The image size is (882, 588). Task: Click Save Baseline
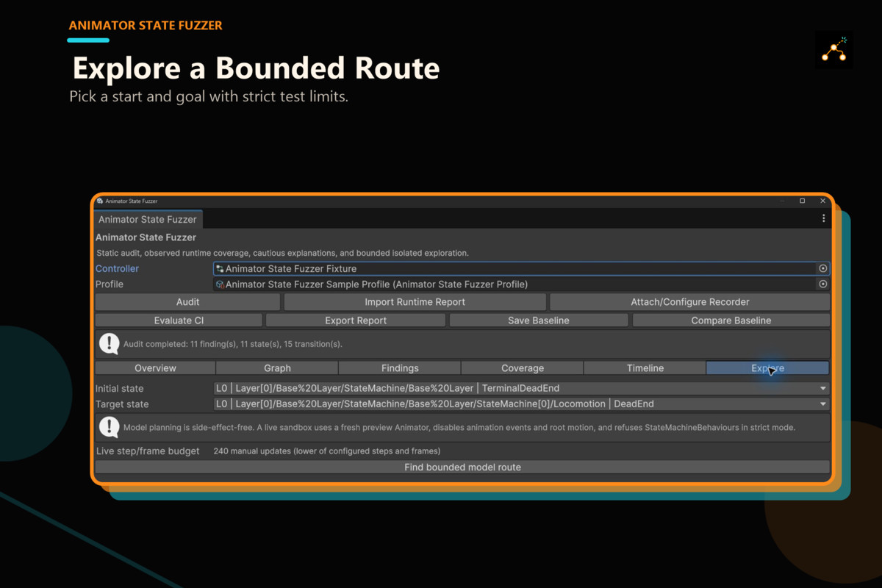539,320
